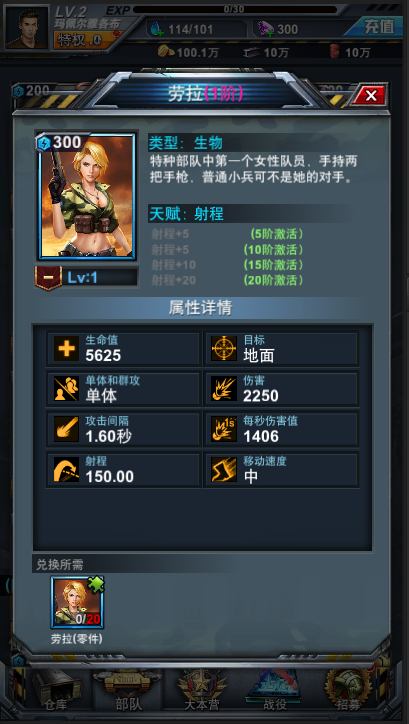Click the 劳拉 parts fragment thumbnail
The width and height of the screenshot is (409, 724).
point(78,603)
